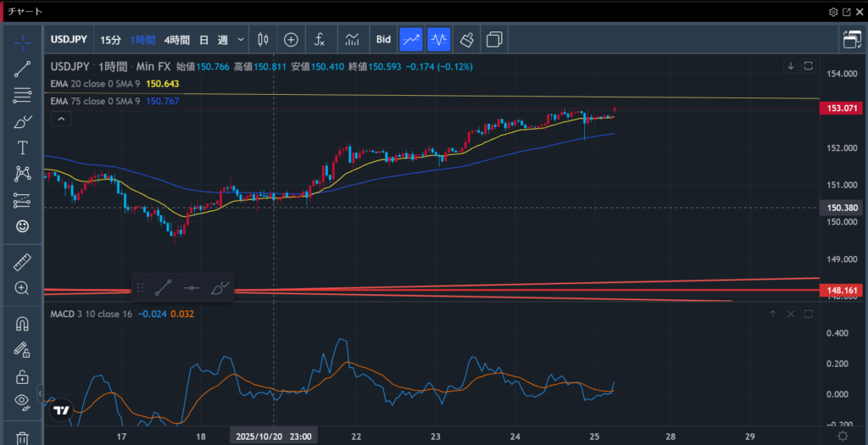Open the emoji icons tool
This screenshot has height=445, width=868.
tap(23, 226)
